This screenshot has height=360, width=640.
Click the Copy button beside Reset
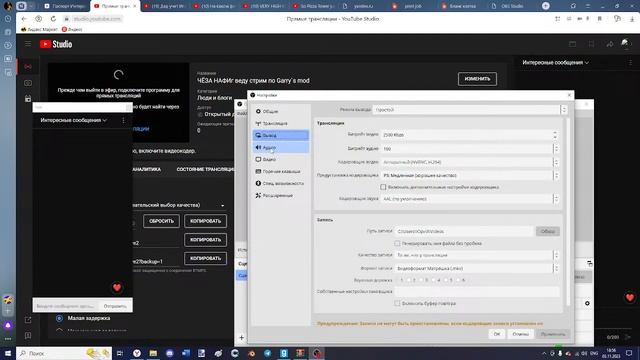pyautogui.click(x=205, y=221)
